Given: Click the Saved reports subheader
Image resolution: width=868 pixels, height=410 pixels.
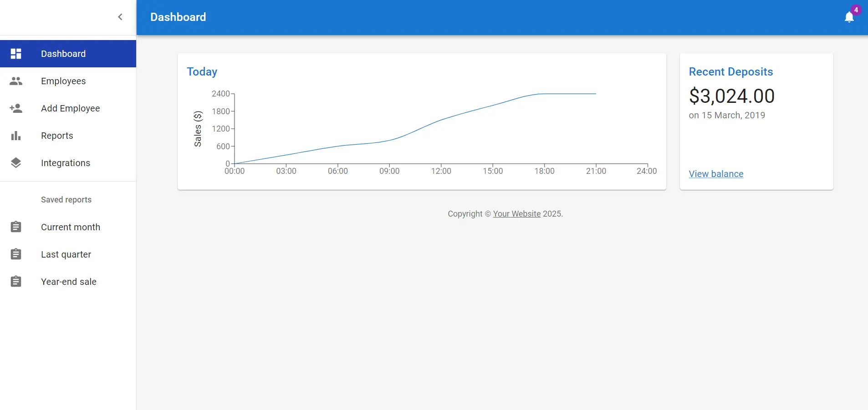Looking at the screenshot, I should [66, 200].
